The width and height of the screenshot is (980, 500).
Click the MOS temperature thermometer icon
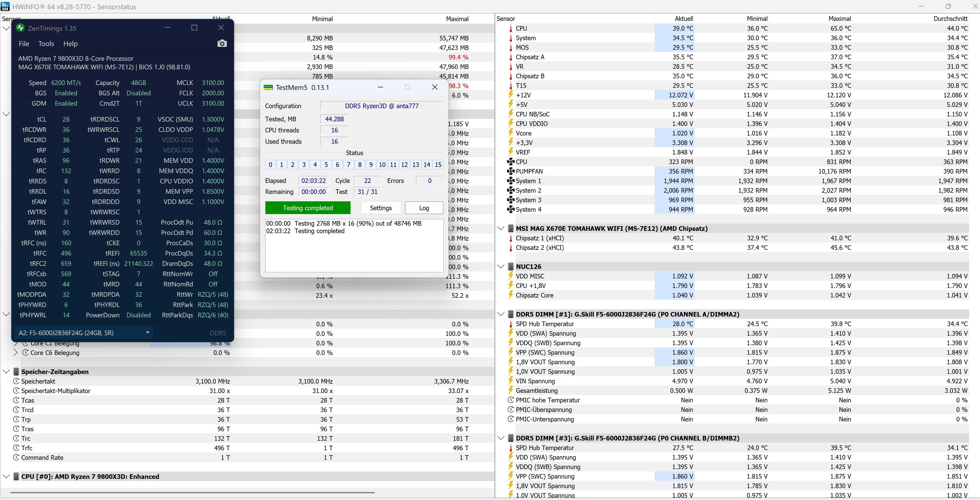[x=511, y=48]
